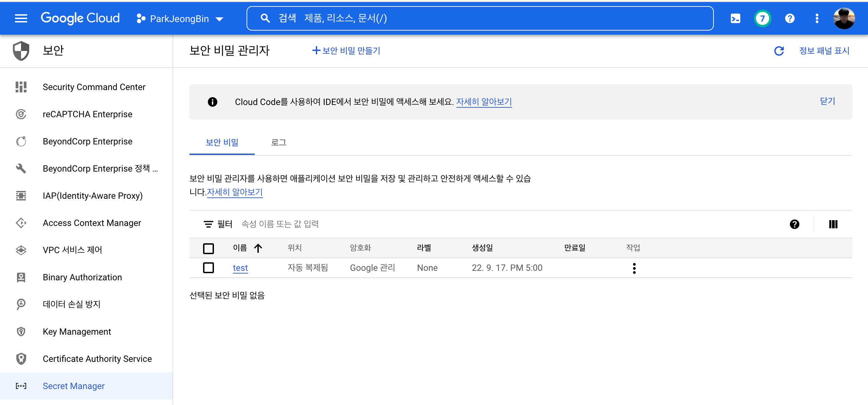Click the help question mark in top bar
868x405 pixels.
coord(790,18)
